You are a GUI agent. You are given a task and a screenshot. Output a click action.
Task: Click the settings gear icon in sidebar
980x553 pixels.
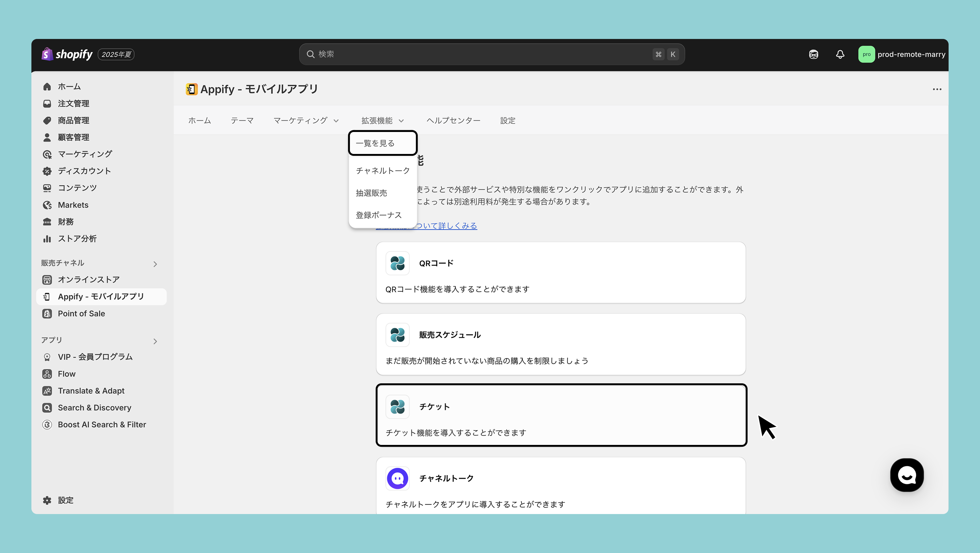tap(47, 500)
